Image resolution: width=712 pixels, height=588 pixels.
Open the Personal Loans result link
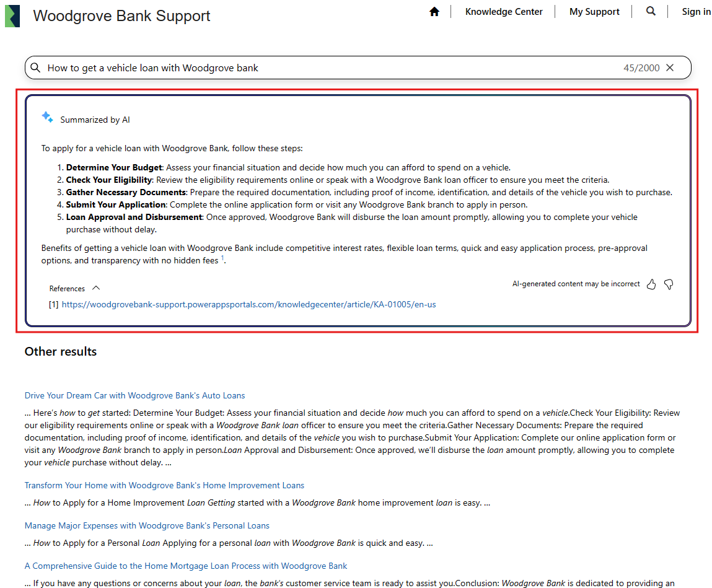pos(146,525)
